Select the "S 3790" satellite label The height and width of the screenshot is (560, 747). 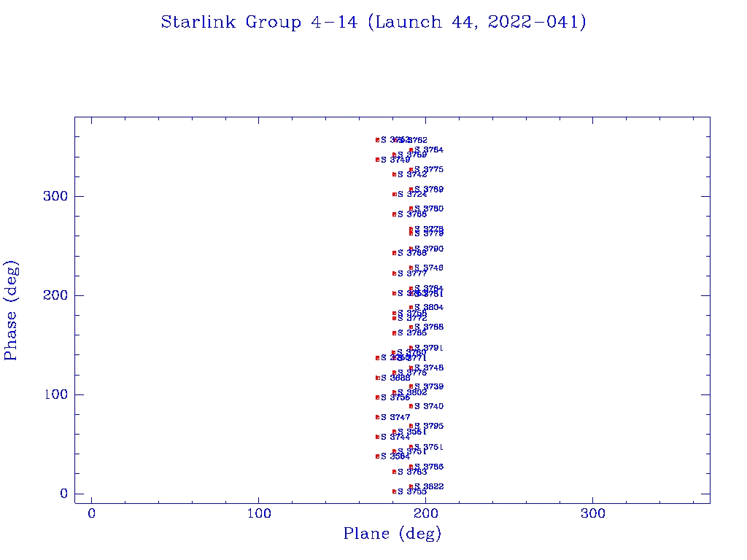(x=429, y=249)
